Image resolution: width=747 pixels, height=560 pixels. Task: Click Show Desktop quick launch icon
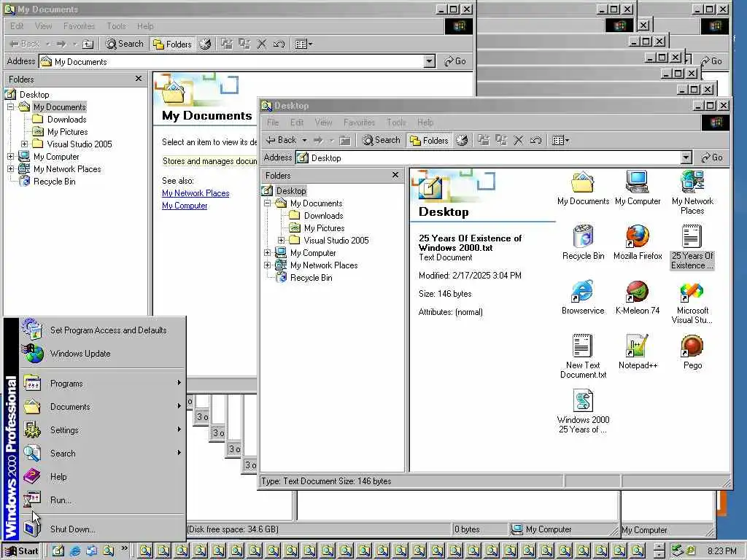tap(58, 551)
